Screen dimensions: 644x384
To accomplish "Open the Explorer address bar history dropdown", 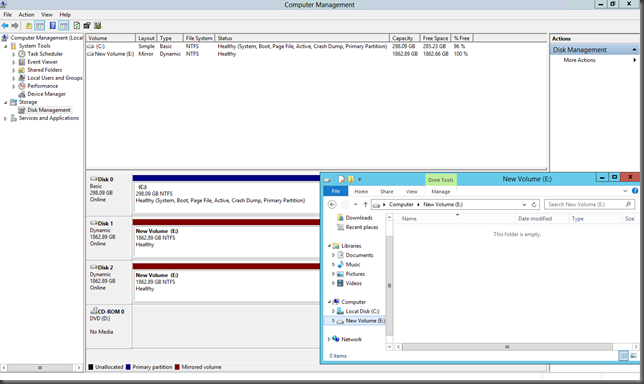I will (524, 205).
